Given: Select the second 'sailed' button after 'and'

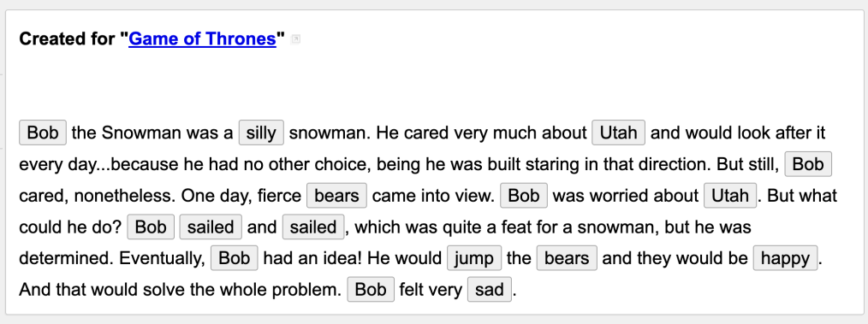Looking at the screenshot, I should pos(313,227).
